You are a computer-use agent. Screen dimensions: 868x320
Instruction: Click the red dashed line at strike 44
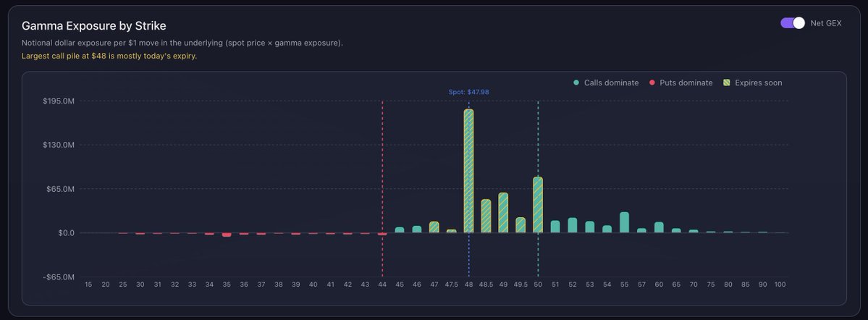[x=382, y=189]
